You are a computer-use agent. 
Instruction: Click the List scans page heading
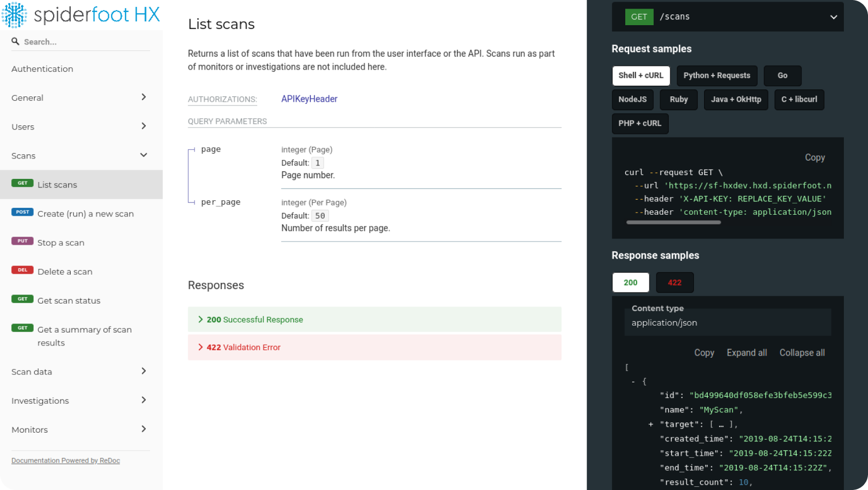point(221,24)
